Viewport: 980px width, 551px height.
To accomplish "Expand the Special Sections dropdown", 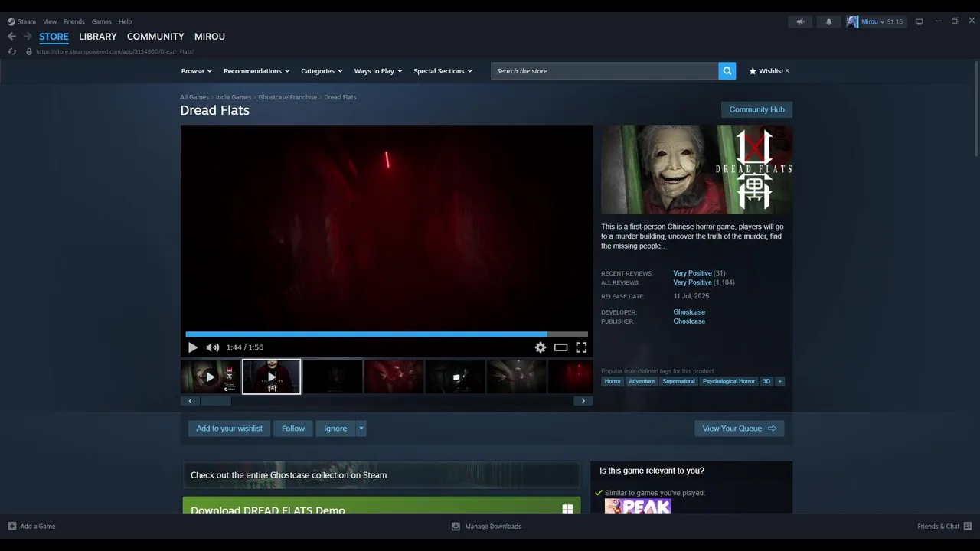I will (443, 71).
